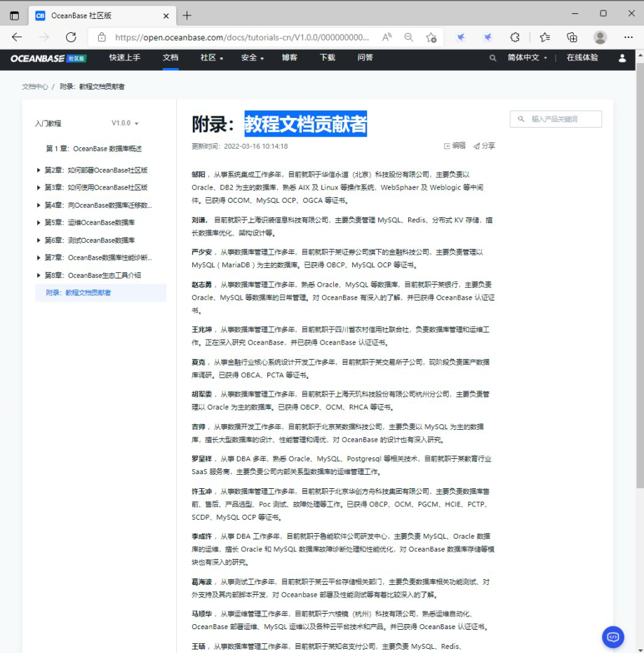This screenshot has height=653, width=644.
Task: Expand 第6章 测试OceanBase数据库
Action: tap(86, 241)
